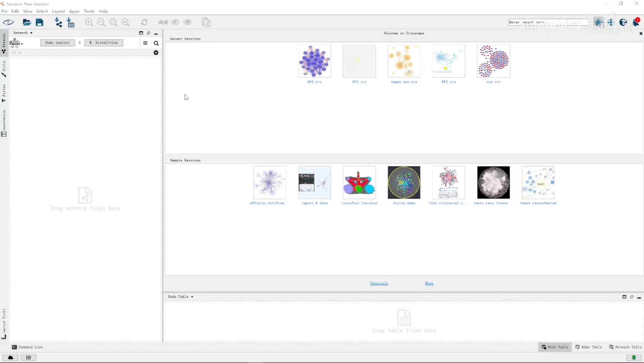Viewport: 644px width, 363px height.
Task: Import table from file icon
Action: [x=71, y=23]
